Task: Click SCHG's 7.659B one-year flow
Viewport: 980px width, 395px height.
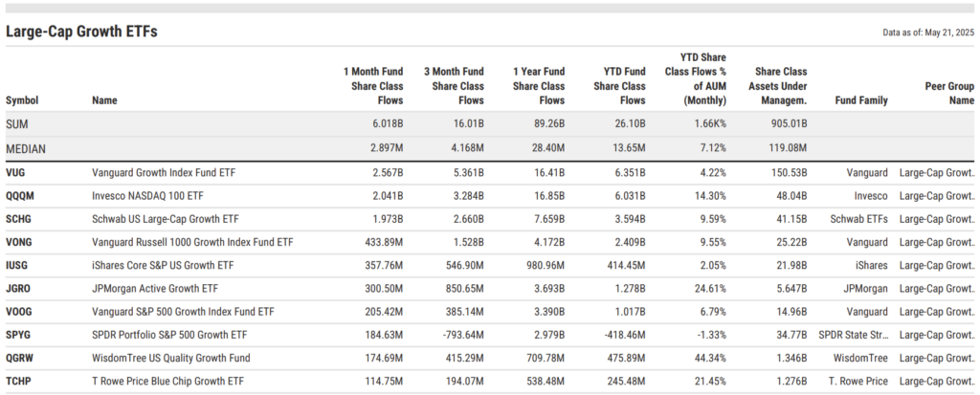Action: click(548, 219)
